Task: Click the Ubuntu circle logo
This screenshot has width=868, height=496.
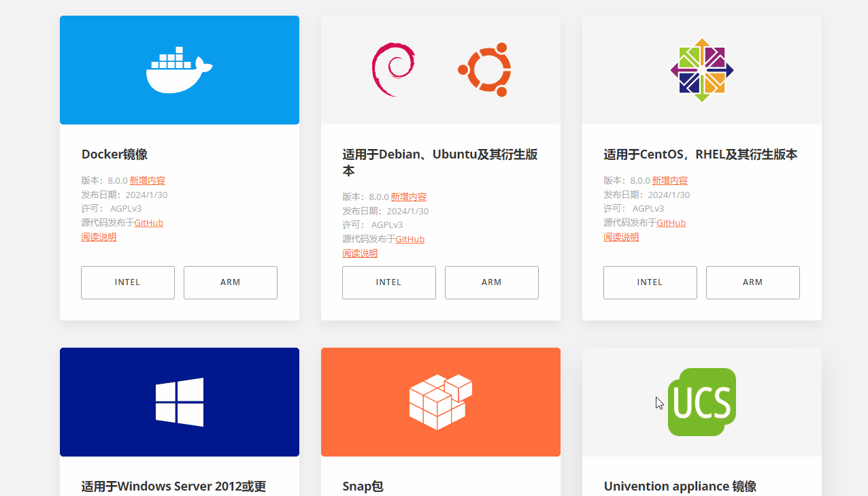Action: click(484, 69)
